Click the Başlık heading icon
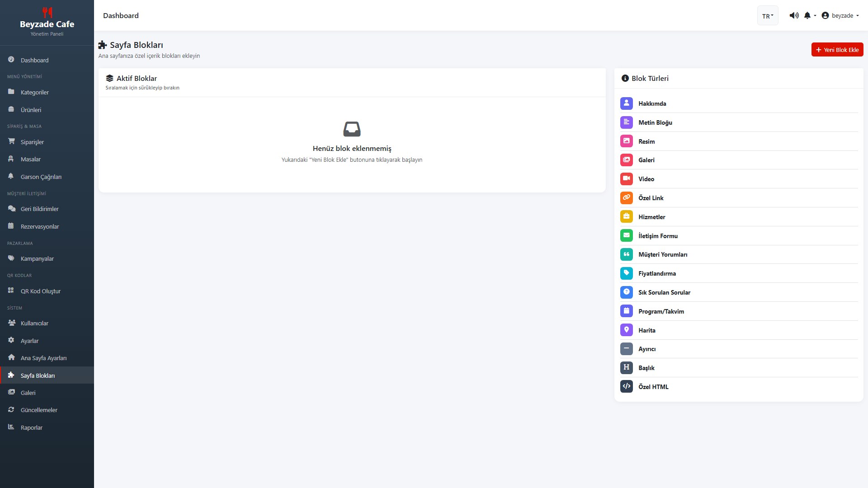Image resolution: width=868 pixels, height=488 pixels. (x=626, y=367)
